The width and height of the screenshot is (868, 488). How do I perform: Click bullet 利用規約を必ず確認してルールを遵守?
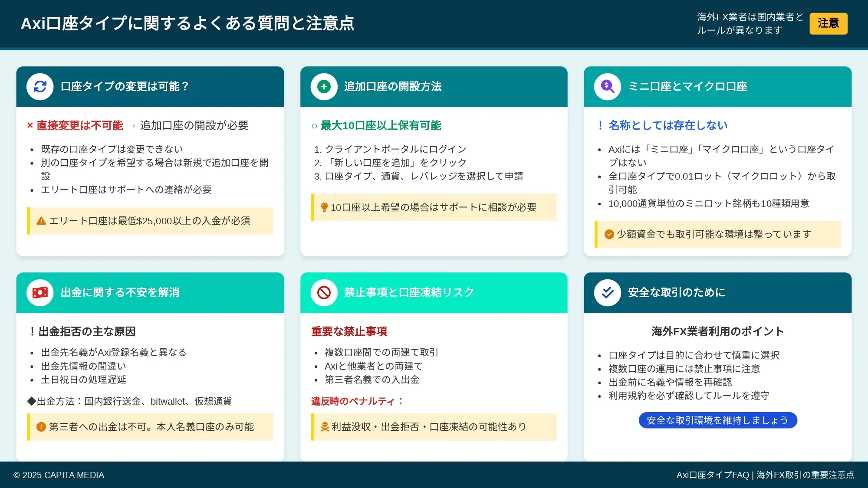point(689,396)
